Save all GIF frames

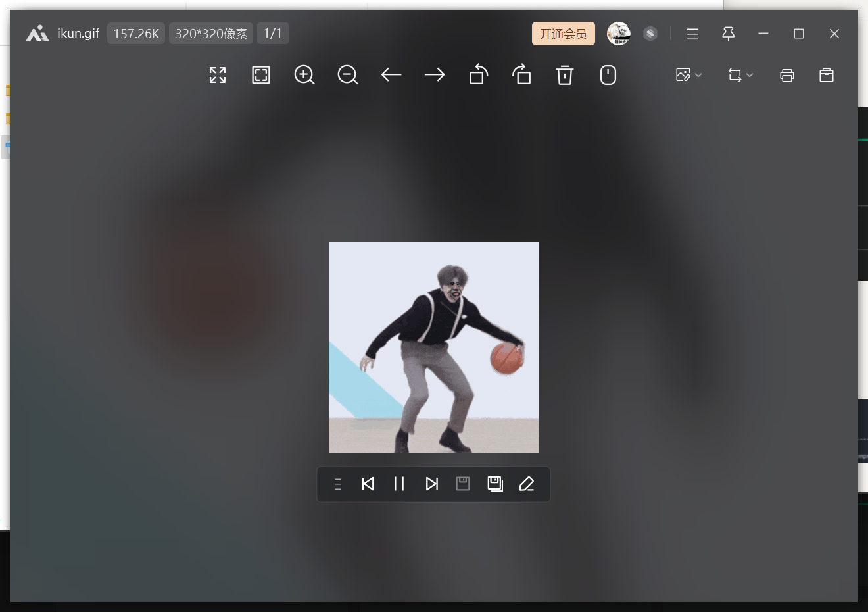pos(495,484)
